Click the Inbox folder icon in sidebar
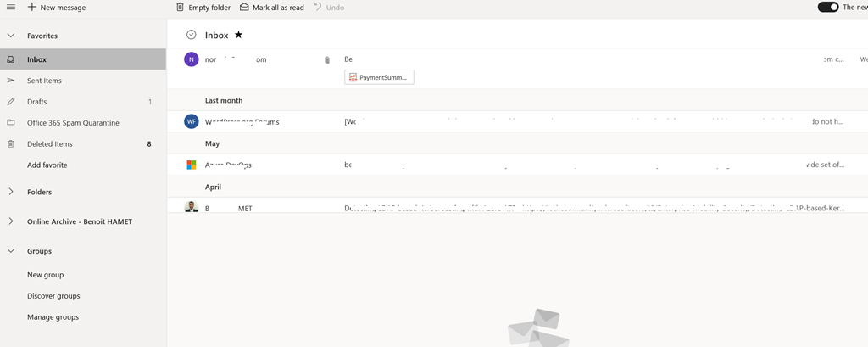 coord(10,59)
